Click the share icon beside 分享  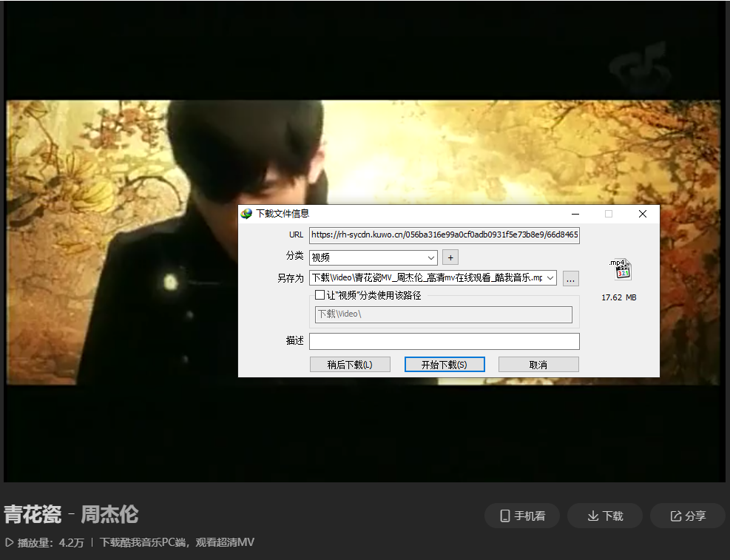click(675, 516)
